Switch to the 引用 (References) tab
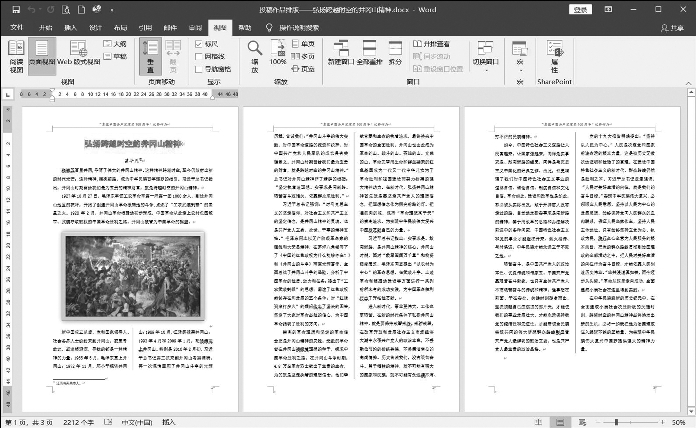Viewport: 696px width, 428px height. 145,28
